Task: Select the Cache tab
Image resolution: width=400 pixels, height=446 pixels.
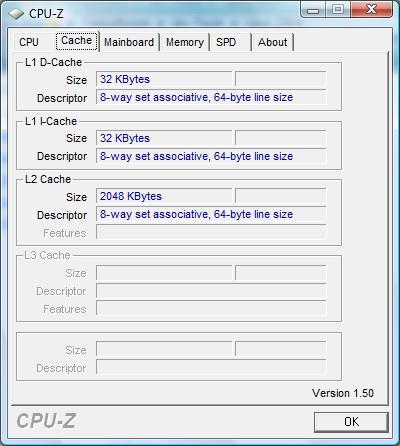Action: (x=77, y=41)
